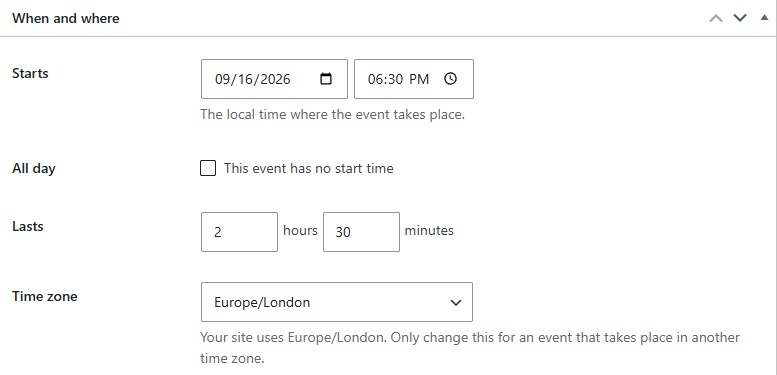Collapse the When and where panel
Image resolution: width=777 pixels, height=375 pixels.
(x=764, y=18)
